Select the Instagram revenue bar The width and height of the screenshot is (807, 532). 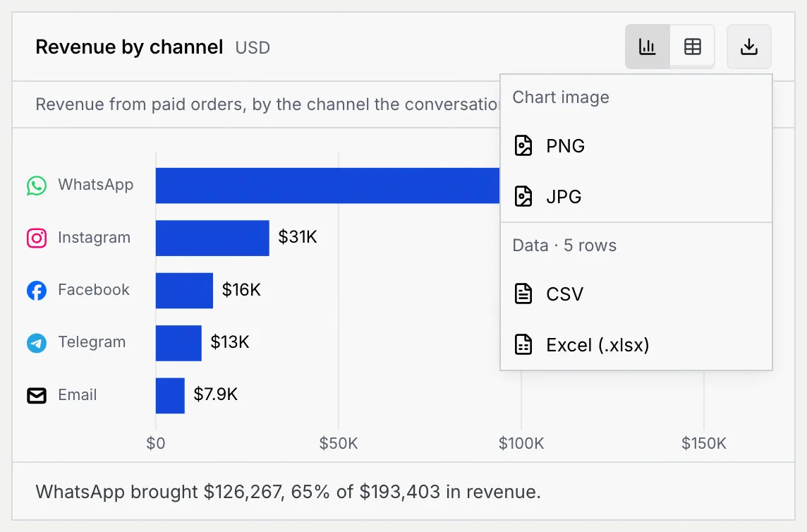(x=212, y=238)
